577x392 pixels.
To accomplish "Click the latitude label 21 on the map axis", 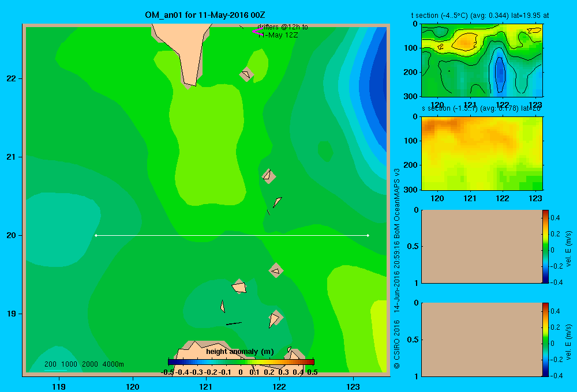I will point(11,157).
